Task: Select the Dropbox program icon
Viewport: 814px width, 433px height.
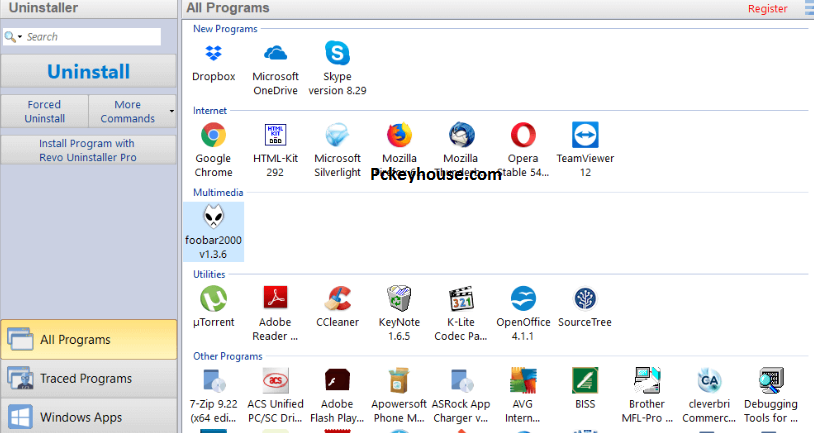Action: click(x=213, y=53)
